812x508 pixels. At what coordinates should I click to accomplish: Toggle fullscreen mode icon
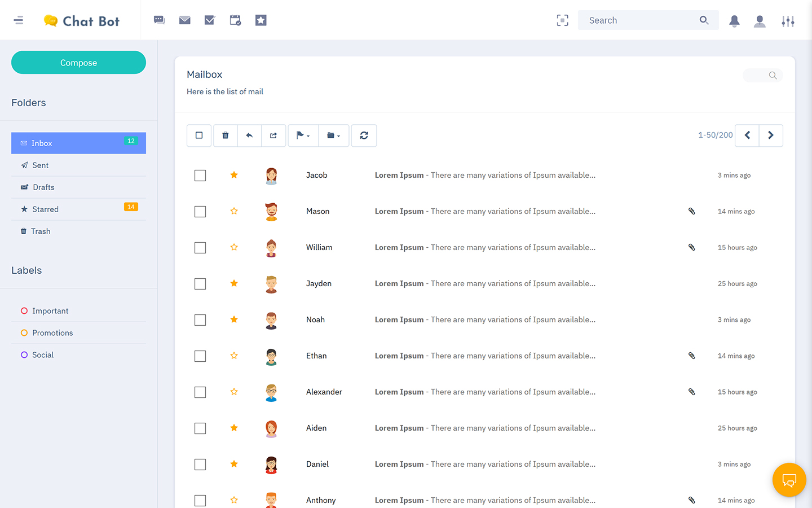click(562, 21)
